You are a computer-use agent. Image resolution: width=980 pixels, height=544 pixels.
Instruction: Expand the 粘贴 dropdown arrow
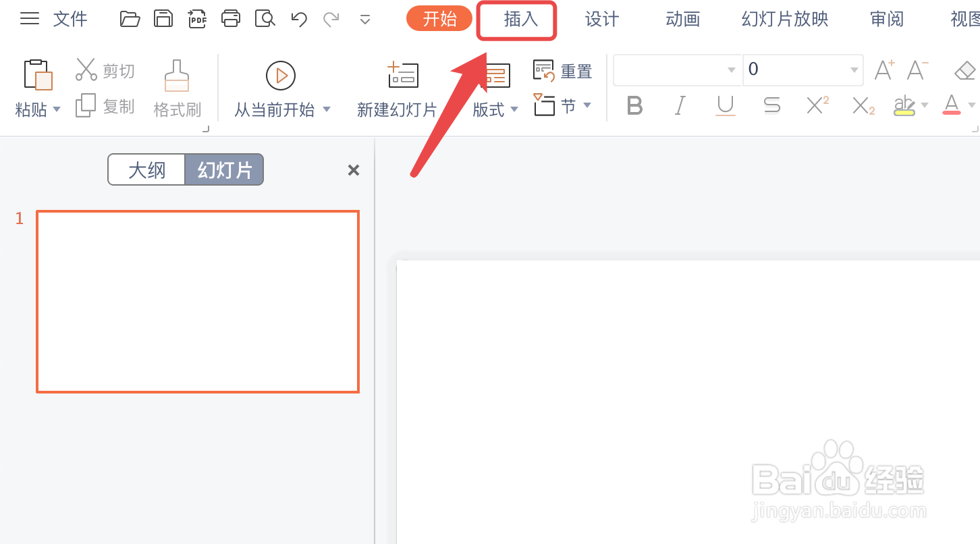point(57,109)
